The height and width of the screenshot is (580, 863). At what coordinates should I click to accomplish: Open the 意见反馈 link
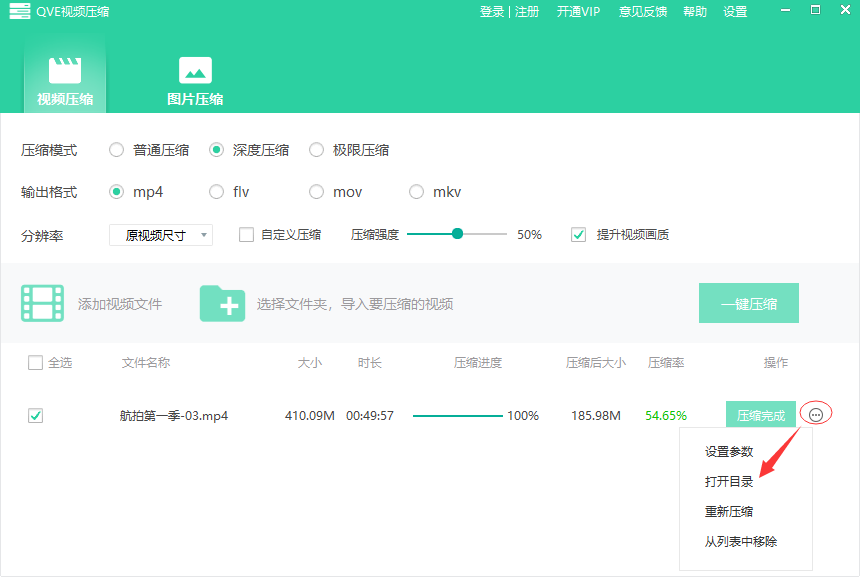643,12
